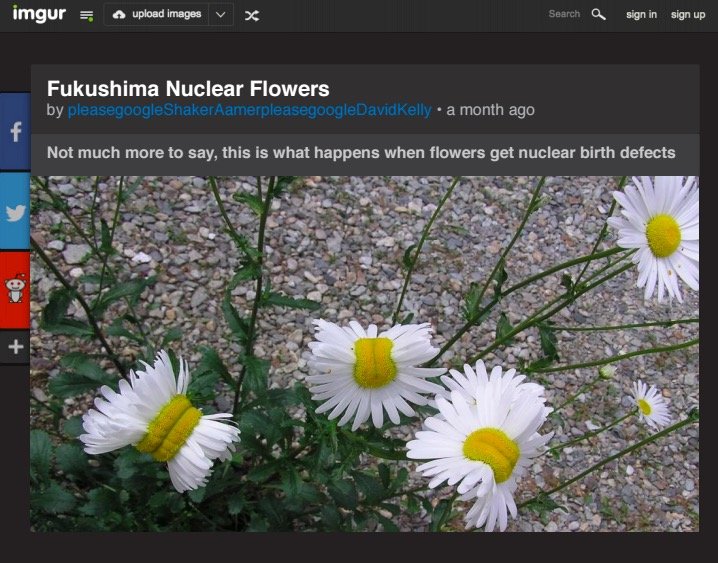
Task: Share the post on Reddit
Action: (x=14, y=291)
